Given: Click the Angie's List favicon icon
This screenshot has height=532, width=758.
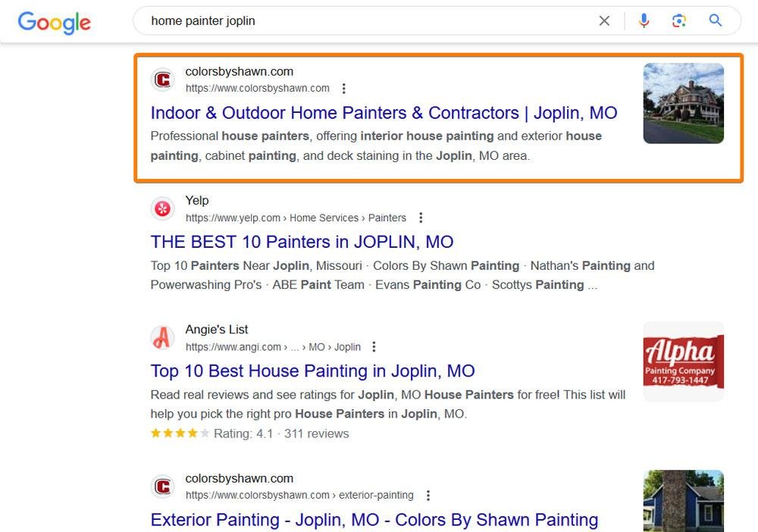Looking at the screenshot, I should tap(163, 337).
